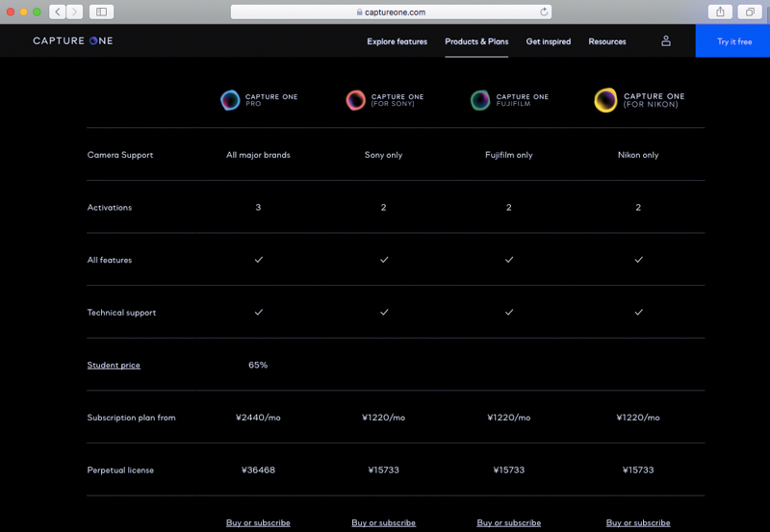
Task: Click the Sony ¥1220/mo subscription price
Action: tap(383, 418)
